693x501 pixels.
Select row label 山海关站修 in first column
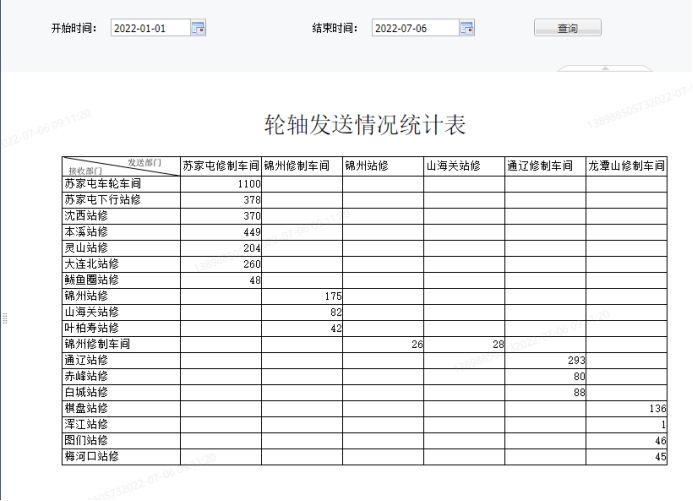pyautogui.click(x=121, y=312)
